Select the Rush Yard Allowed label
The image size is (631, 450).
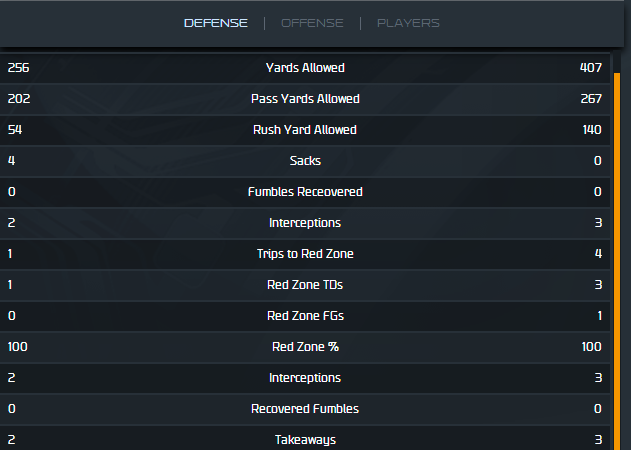[x=305, y=130]
